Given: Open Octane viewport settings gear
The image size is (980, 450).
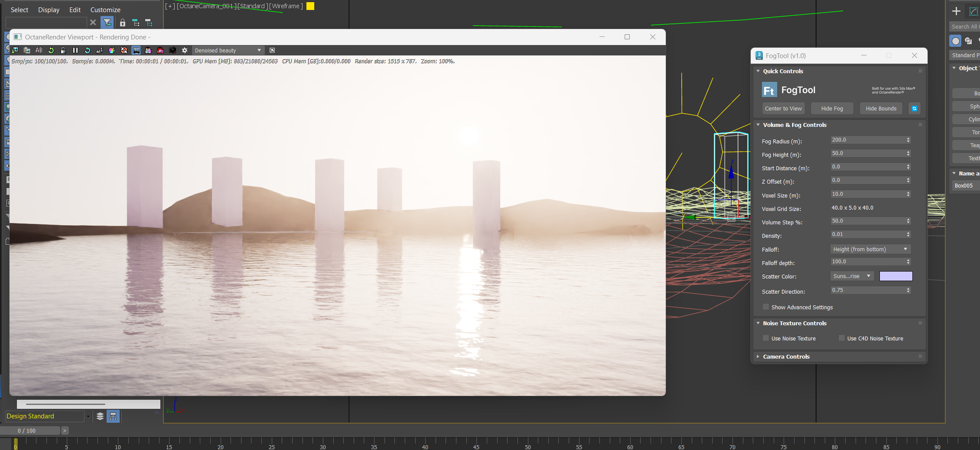Looking at the screenshot, I should coord(185,50).
